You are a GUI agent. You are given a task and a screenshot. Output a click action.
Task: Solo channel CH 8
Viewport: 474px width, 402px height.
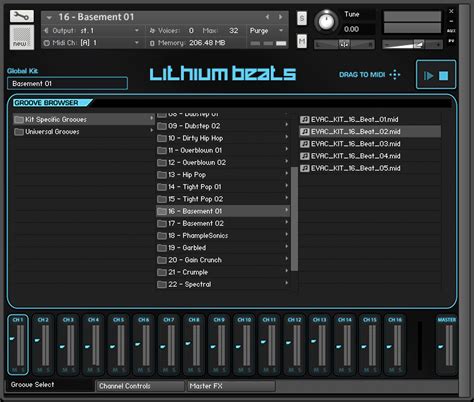click(x=199, y=370)
